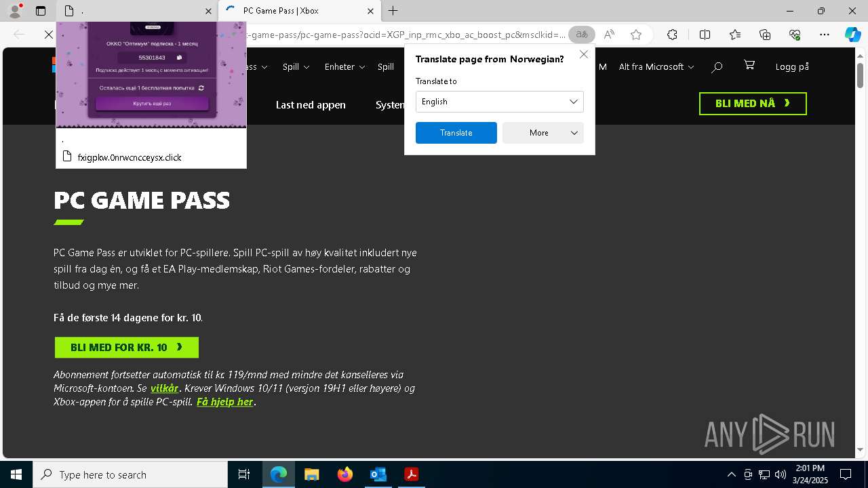
Task: Click the taskbar search box
Action: 130,474
